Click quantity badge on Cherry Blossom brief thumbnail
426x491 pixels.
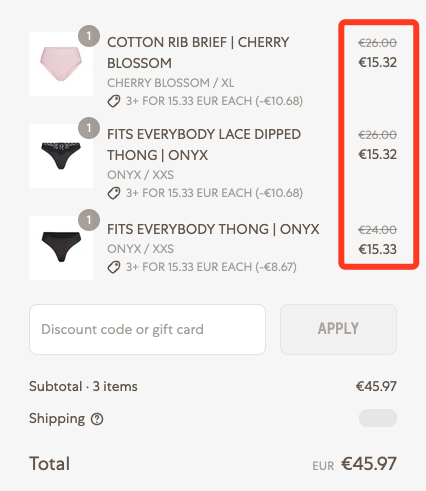[x=89, y=36]
